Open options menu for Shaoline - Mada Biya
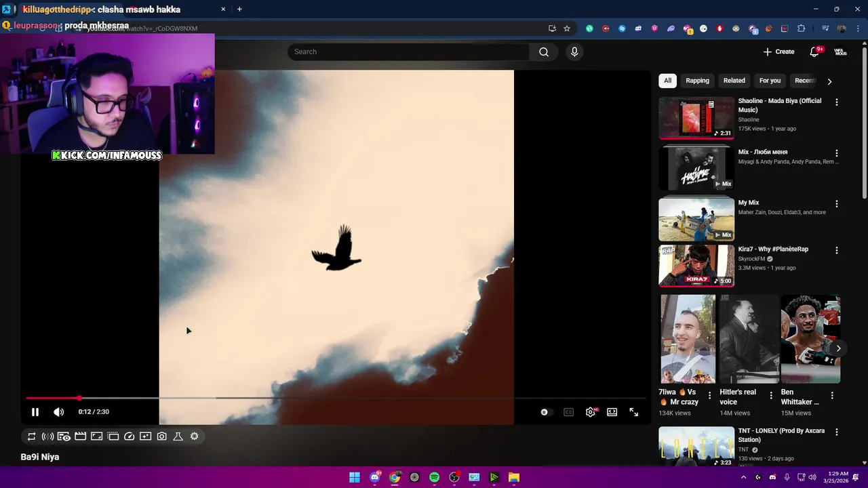Image resolution: width=868 pixels, height=488 pixels. pyautogui.click(x=836, y=102)
